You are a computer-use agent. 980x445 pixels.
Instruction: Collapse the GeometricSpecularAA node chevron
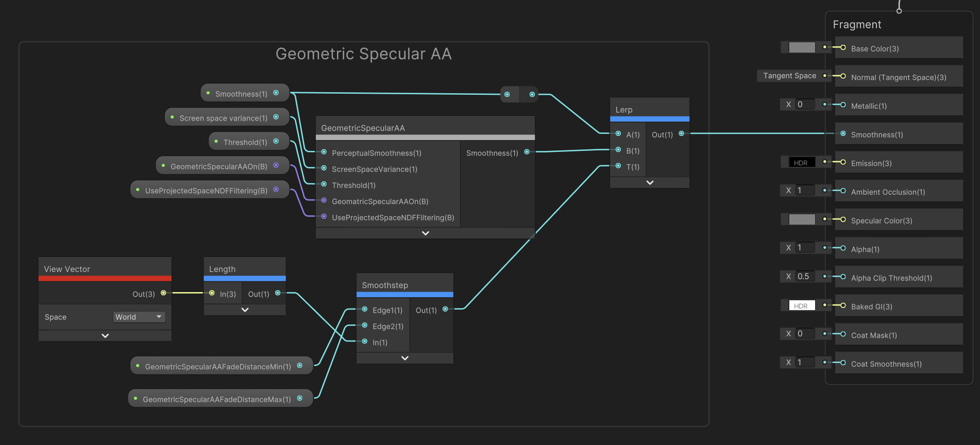(425, 233)
